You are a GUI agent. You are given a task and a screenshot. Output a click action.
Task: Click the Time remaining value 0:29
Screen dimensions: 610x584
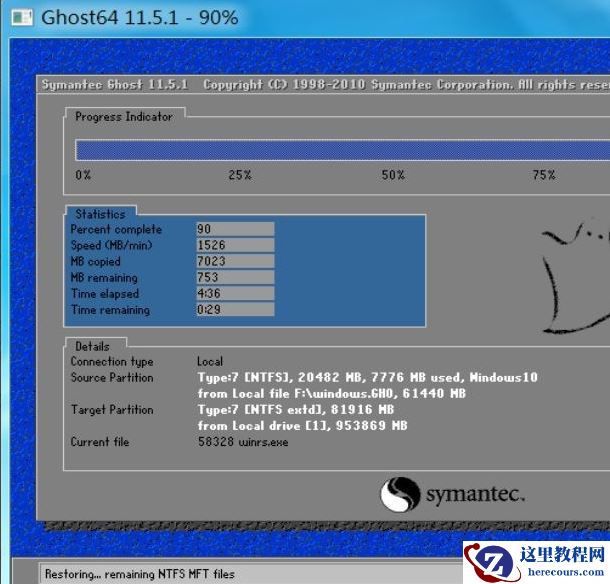point(235,310)
